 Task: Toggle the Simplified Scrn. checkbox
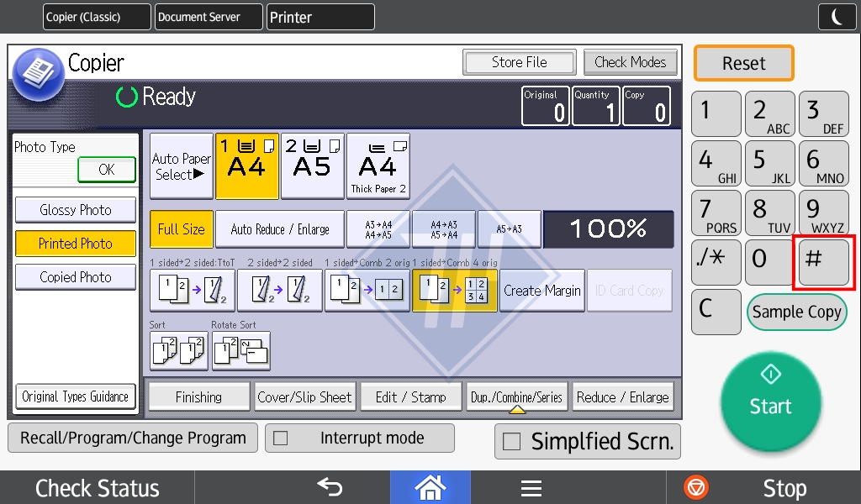[510, 442]
